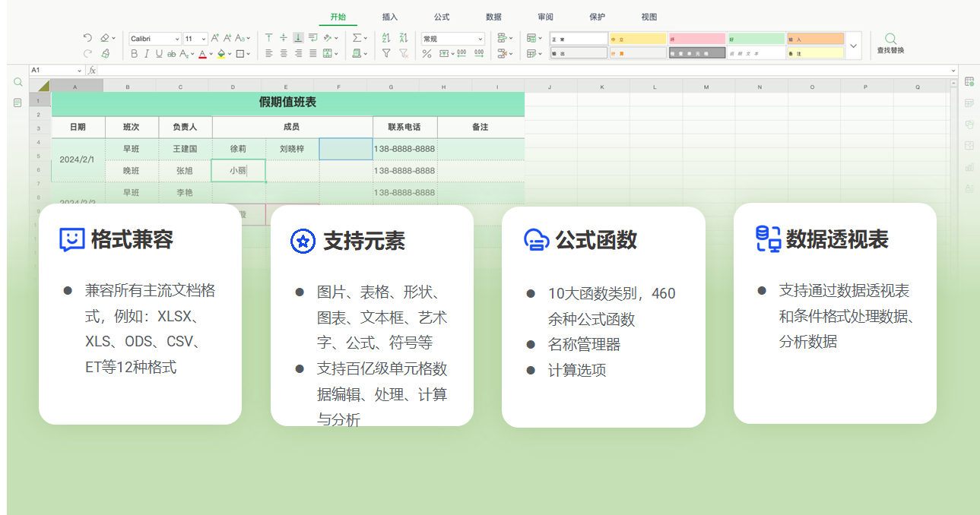This screenshot has width=980, height=515.
Task: Click the eraser clear icon
Action: tap(105, 38)
